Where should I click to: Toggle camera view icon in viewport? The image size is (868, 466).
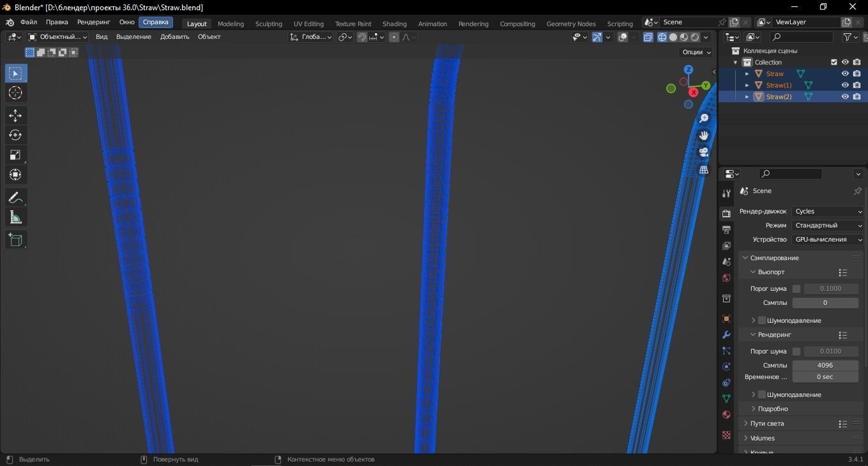click(x=704, y=152)
